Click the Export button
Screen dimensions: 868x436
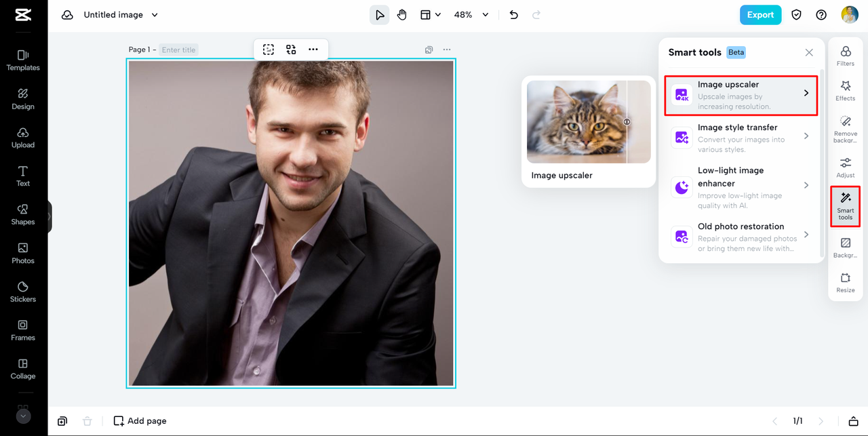(x=760, y=15)
